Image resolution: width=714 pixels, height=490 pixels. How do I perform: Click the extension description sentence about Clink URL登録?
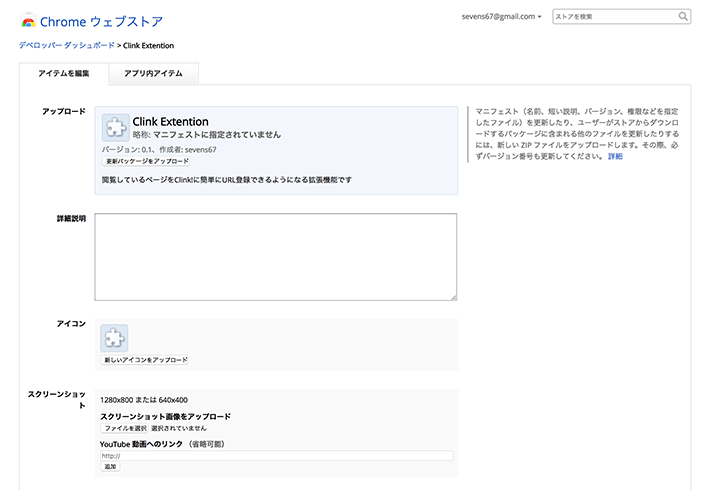(227, 180)
